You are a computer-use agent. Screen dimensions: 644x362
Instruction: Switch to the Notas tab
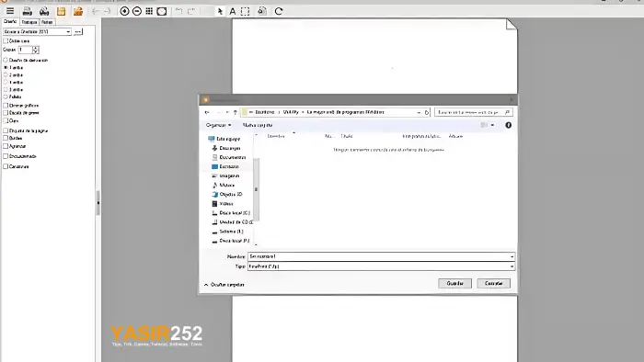[47, 22]
